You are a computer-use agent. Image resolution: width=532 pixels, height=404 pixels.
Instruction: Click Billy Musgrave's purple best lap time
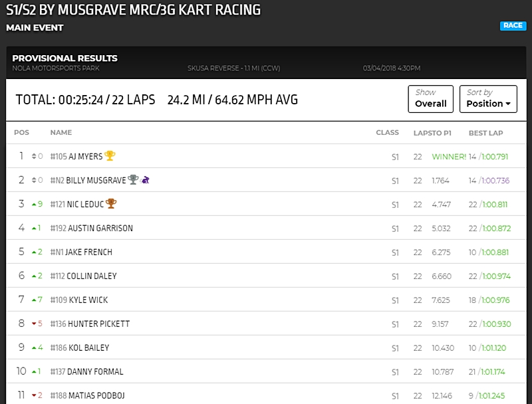click(493, 180)
